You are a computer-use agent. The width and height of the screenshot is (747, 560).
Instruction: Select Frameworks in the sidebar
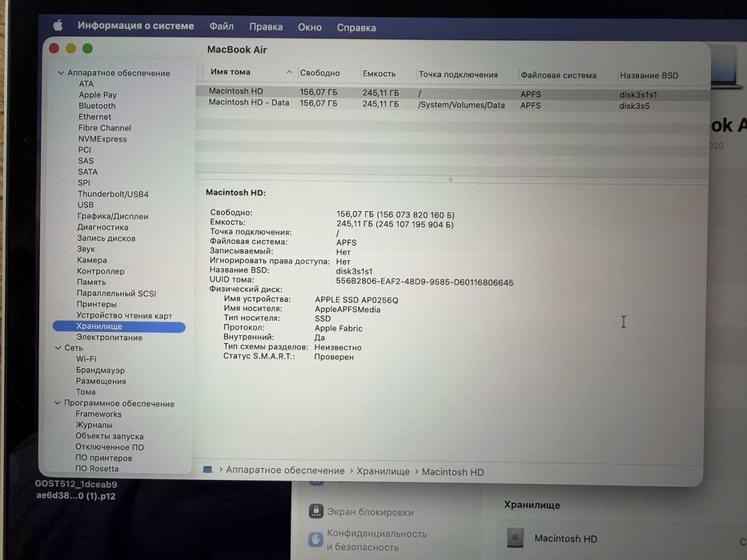coord(98,414)
